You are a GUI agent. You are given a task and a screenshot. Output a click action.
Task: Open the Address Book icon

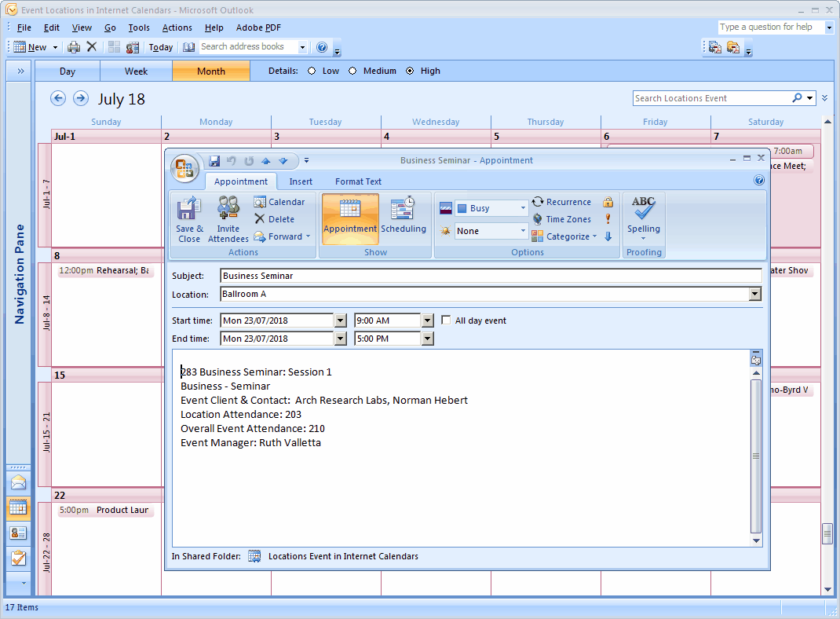tap(188, 47)
